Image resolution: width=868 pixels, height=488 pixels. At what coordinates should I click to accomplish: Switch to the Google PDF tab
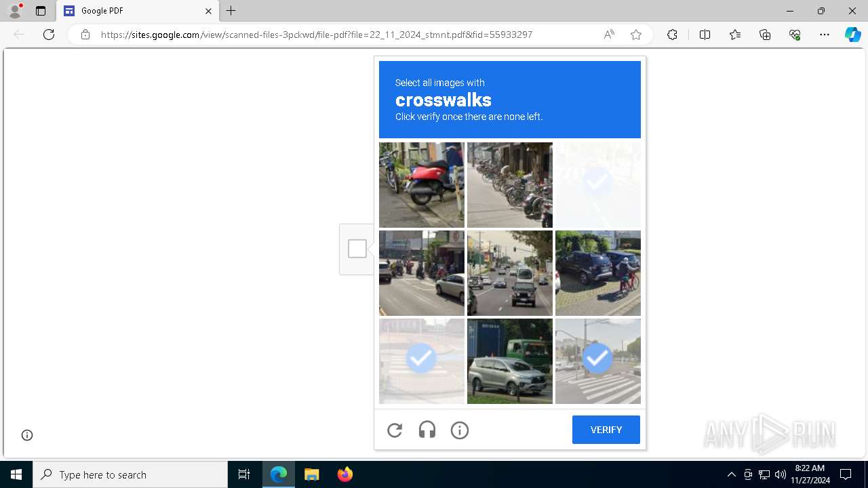(137, 11)
